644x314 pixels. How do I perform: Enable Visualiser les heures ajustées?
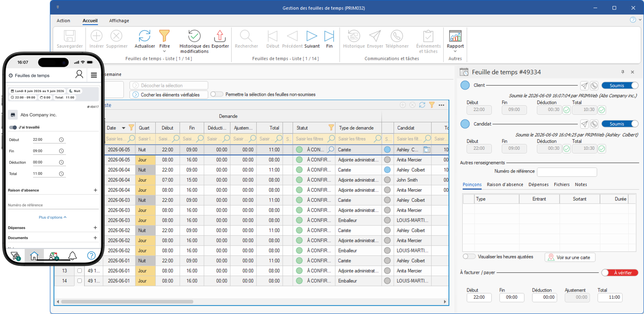(469, 257)
